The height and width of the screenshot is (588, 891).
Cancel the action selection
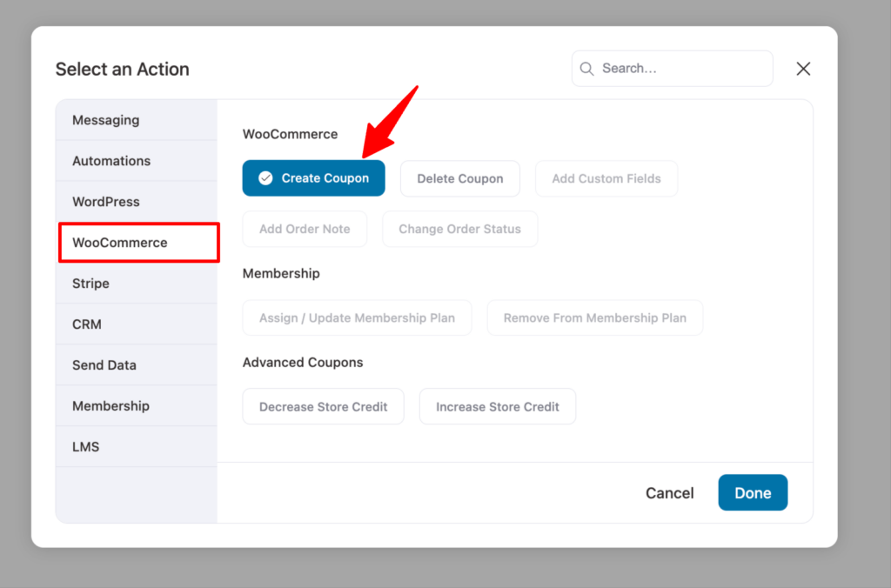(669, 492)
